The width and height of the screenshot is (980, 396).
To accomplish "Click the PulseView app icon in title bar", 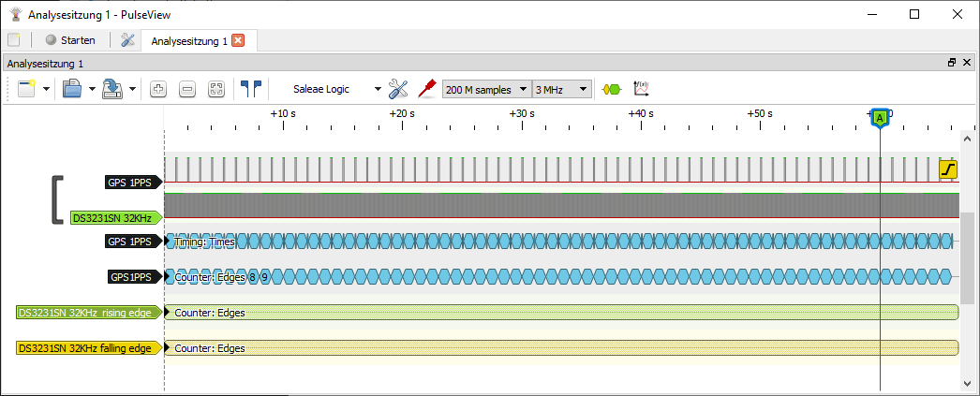I will (x=14, y=14).
